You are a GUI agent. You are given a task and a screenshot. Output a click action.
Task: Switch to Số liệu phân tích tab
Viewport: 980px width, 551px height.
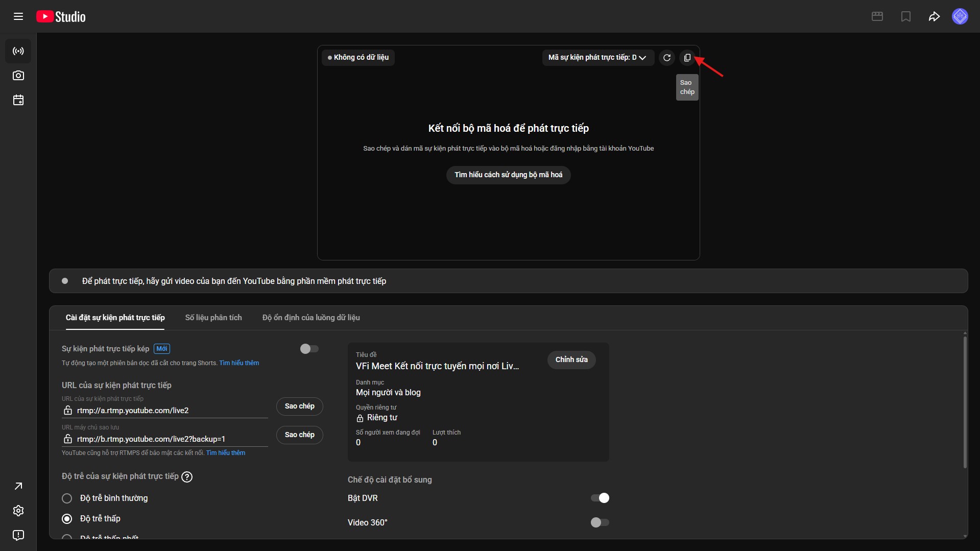tap(213, 318)
